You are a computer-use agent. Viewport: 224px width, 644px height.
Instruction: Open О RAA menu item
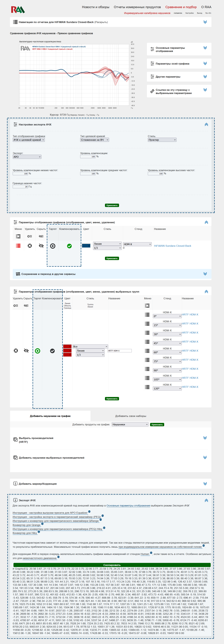click(x=206, y=7)
